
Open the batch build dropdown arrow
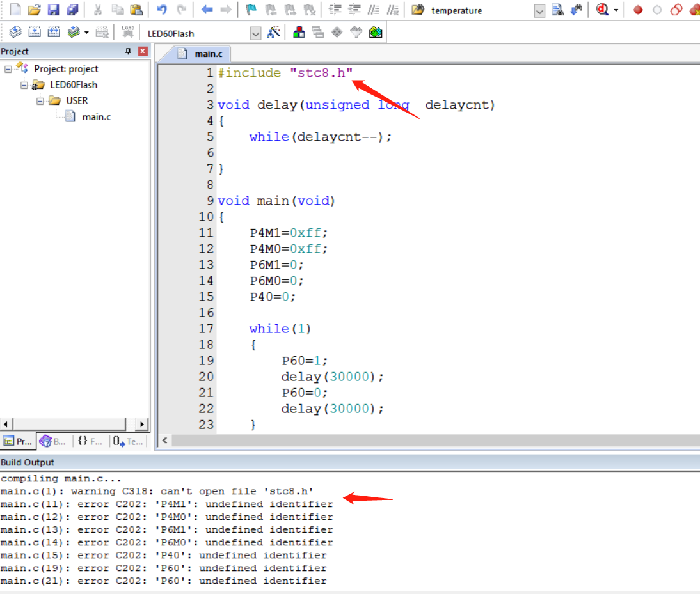[86, 33]
